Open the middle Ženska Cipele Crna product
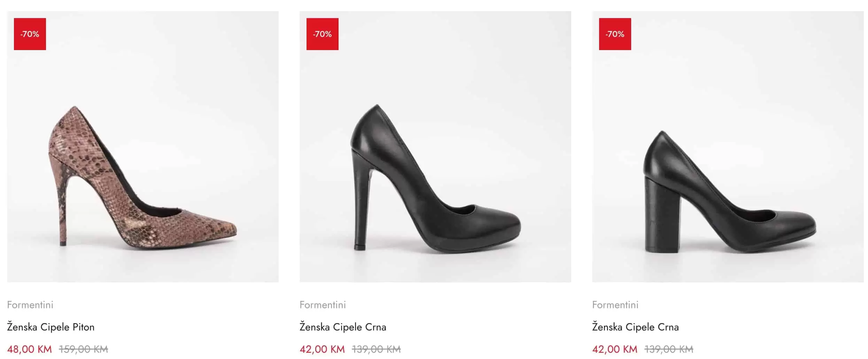 pyautogui.click(x=343, y=327)
